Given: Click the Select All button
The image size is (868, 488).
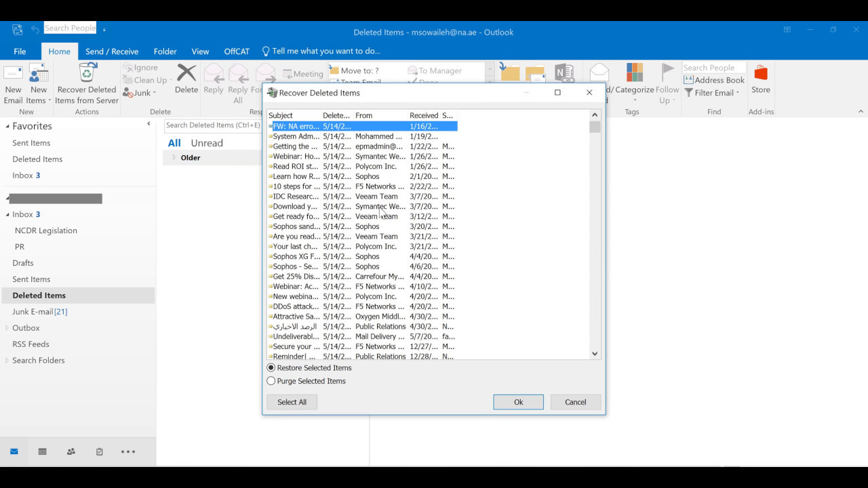Looking at the screenshot, I should (292, 402).
